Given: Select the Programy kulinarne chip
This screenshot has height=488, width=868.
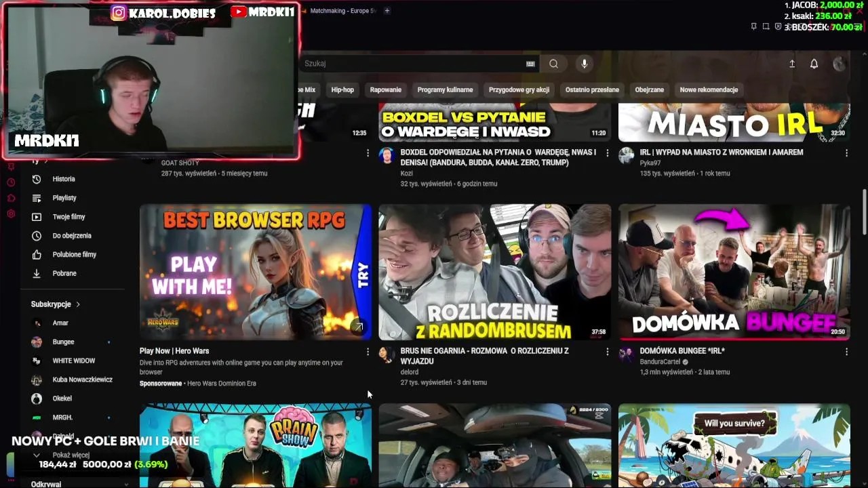Looking at the screenshot, I should tap(445, 89).
